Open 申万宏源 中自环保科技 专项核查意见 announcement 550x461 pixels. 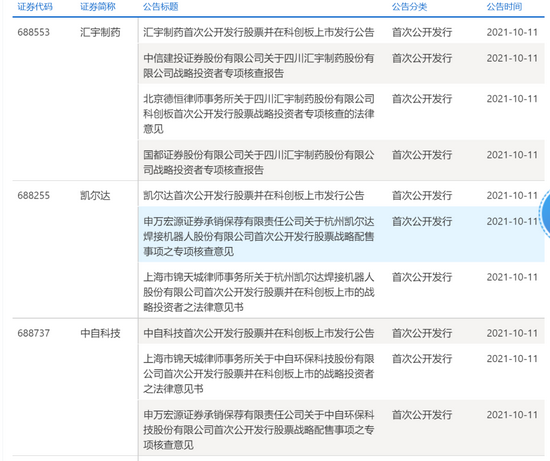click(x=259, y=430)
